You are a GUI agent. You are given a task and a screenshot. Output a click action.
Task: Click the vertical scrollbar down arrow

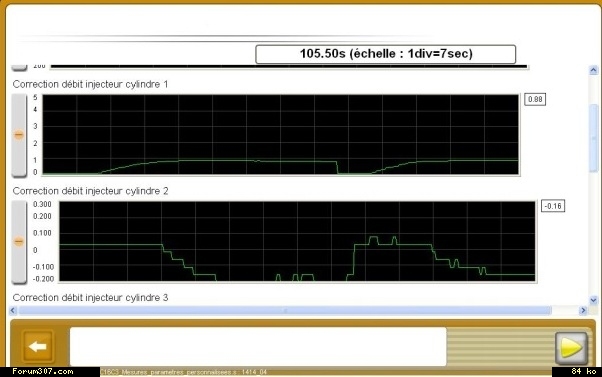click(593, 300)
